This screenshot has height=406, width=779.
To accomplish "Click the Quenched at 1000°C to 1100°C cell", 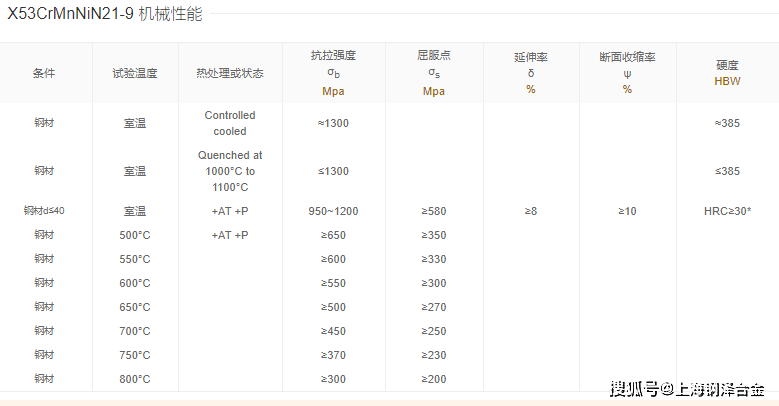I will [x=230, y=171].
